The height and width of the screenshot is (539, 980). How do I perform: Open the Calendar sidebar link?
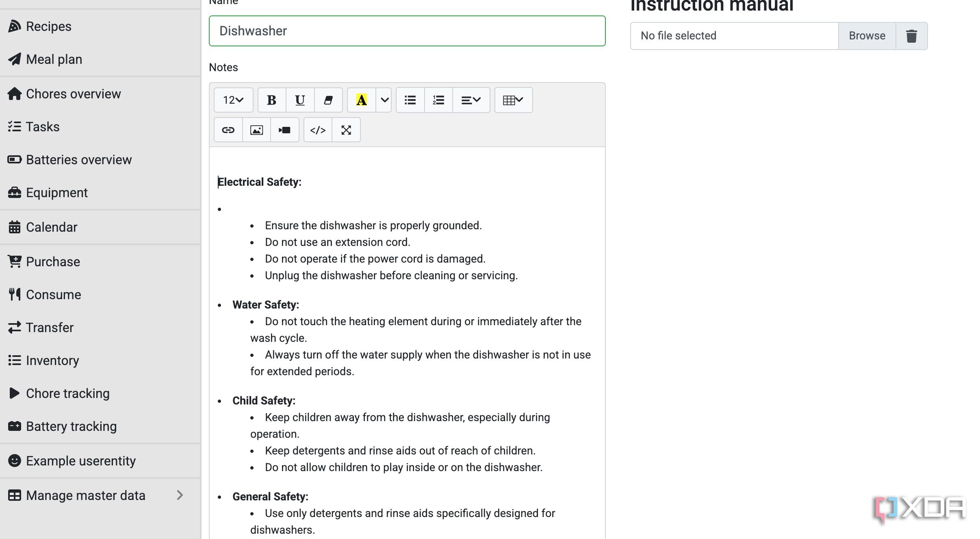tap(100, 227)
